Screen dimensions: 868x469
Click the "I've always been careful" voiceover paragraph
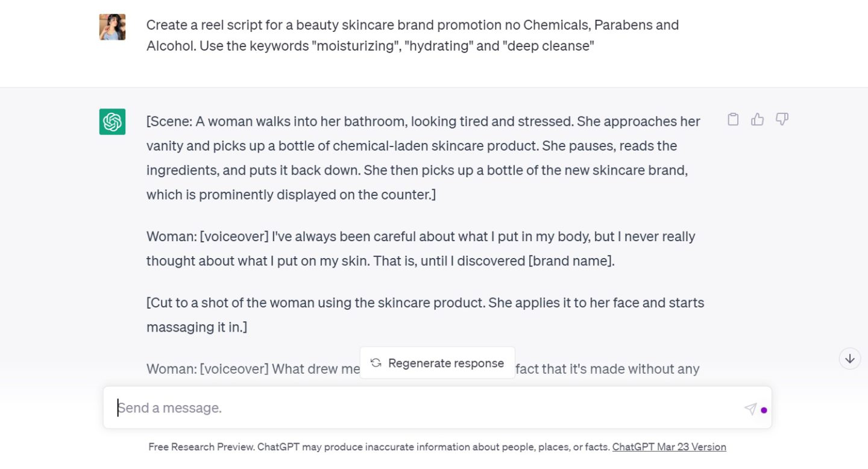[x=421, y=248]
